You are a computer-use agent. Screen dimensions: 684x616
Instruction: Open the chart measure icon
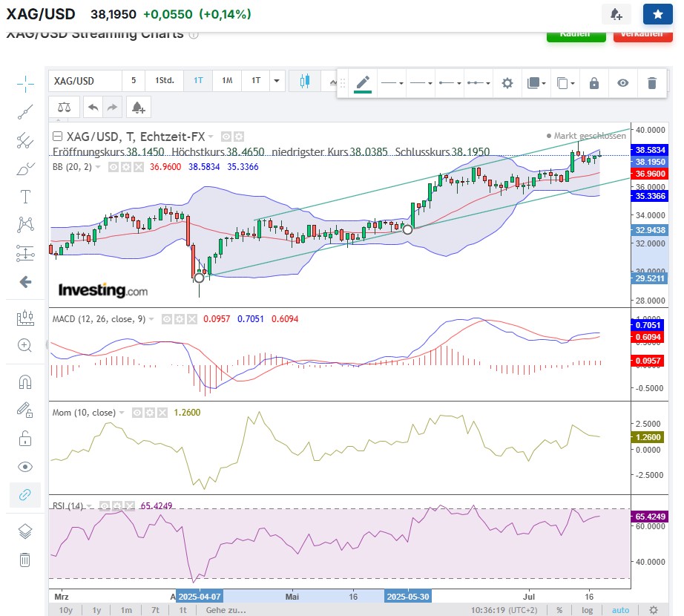(x=25, y=318)
